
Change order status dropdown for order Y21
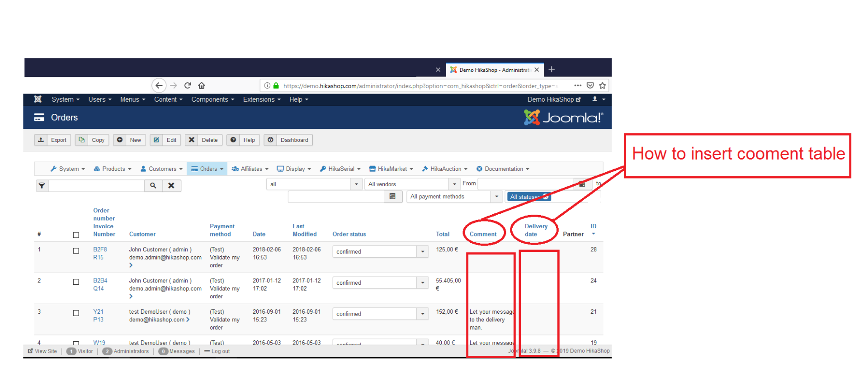(380, 314)
